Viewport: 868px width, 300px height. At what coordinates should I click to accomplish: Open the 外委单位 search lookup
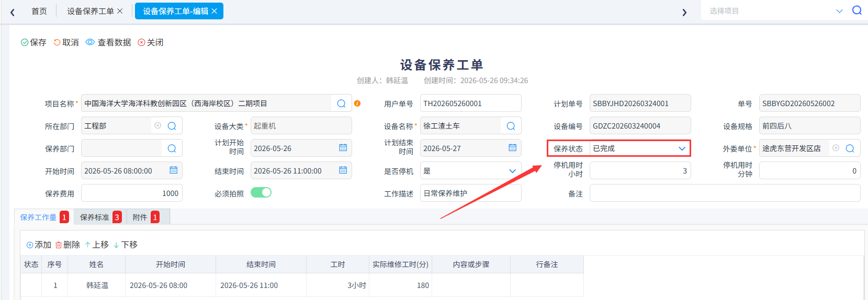point(850,148)
